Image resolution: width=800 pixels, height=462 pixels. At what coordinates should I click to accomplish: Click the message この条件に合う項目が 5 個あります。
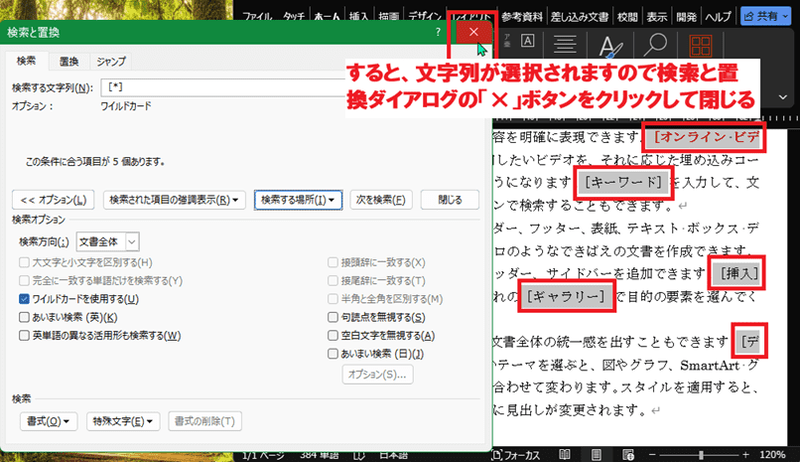pyautogui.click(x=95, y=162)
